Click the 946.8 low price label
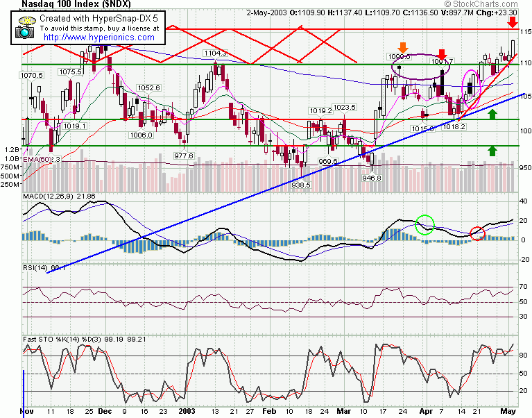 [372, 178]
